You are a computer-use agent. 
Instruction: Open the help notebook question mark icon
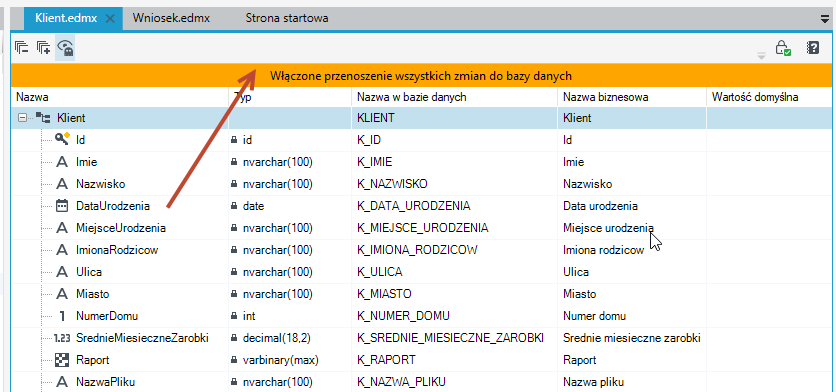813,47
